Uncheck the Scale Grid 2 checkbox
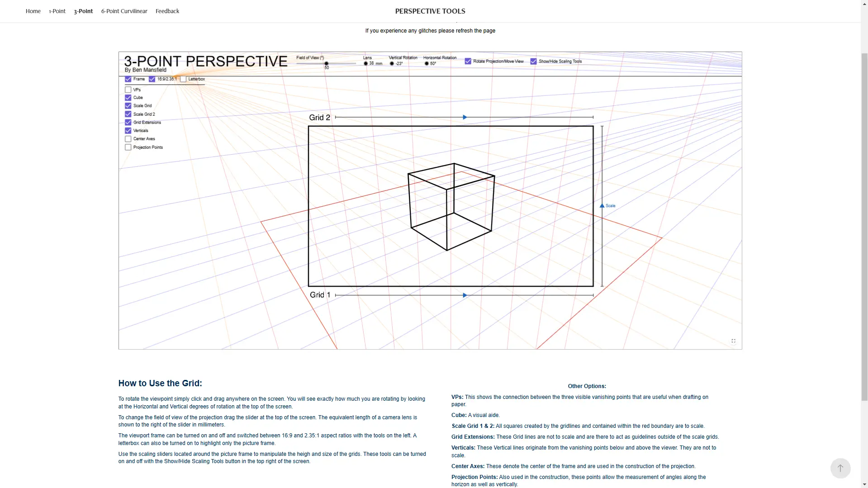 pyautogui.click(x=128, y=114)
